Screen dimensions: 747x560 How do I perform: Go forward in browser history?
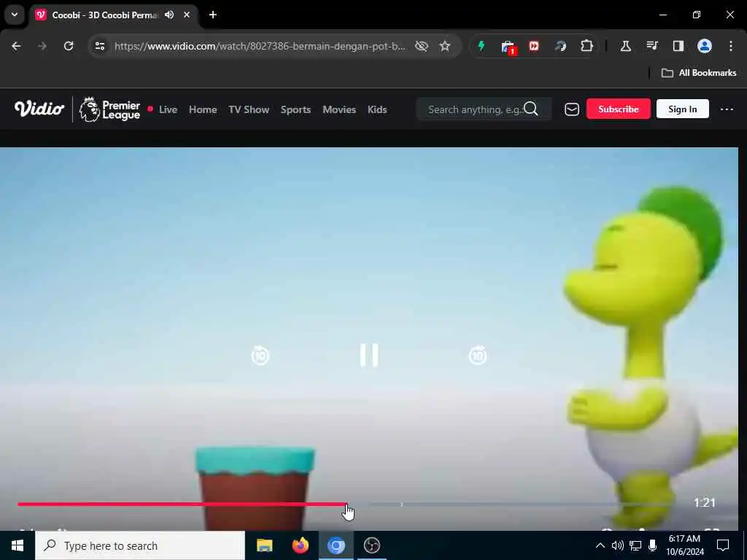[x=42, y=46]
